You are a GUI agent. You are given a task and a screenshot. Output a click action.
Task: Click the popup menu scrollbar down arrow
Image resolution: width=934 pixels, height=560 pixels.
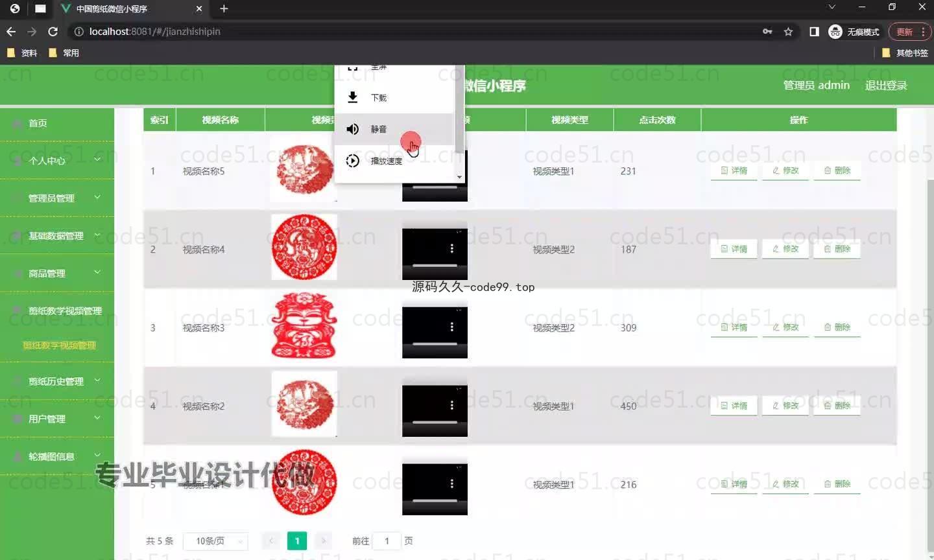coord(460,177)
